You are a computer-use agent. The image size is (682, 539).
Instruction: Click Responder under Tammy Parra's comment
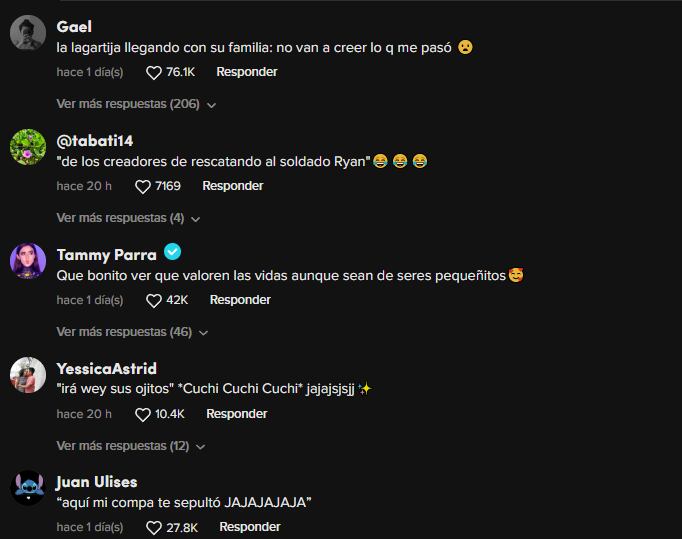pyautogui.click(x=240, y=300)
